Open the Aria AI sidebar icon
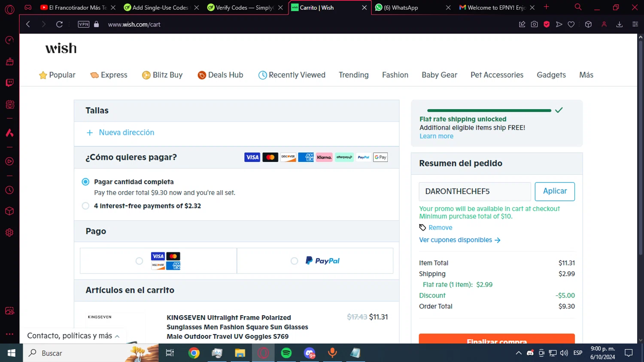644x362 pixels. tap(9, 133)
